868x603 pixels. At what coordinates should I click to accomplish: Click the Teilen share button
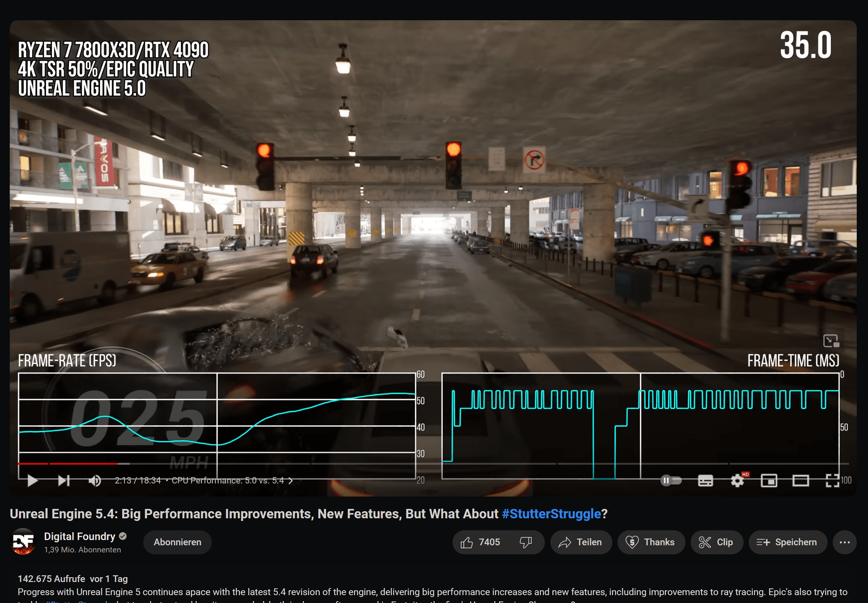(581, 542)
